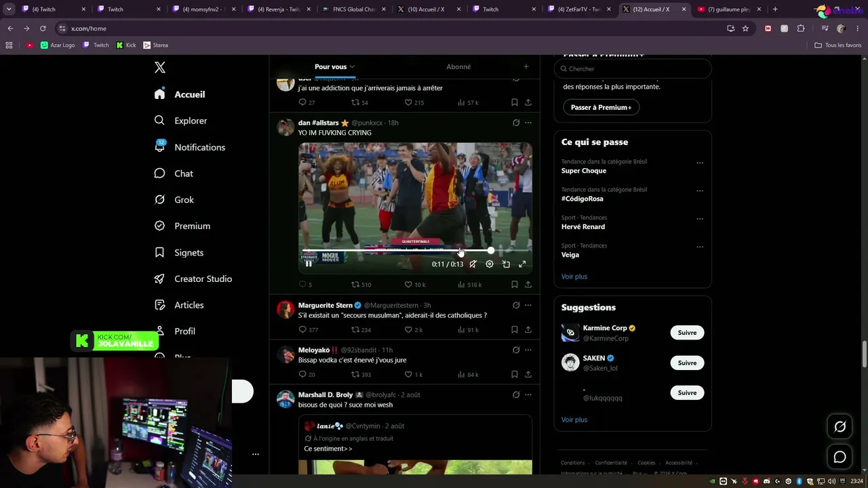The width and height of the screenshot is (868, 488).
Task: Seek using the video progress bar
Action: tap(416, 251)
